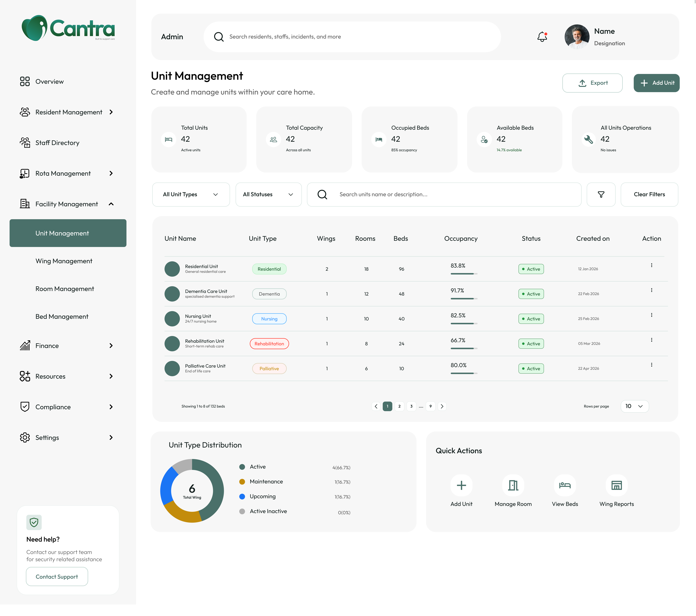Viewport: 696px width, 616px height.
Task: Expand the Finance submenu chevron
Action: click(x=111, y=345)
